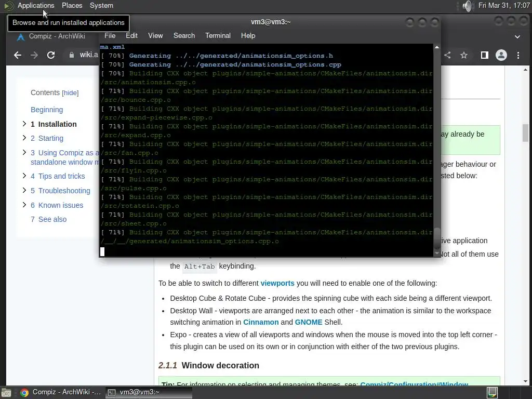Open the terminal Help menu
This screenshot has width=532, height=399.
[x=248, y=36]
